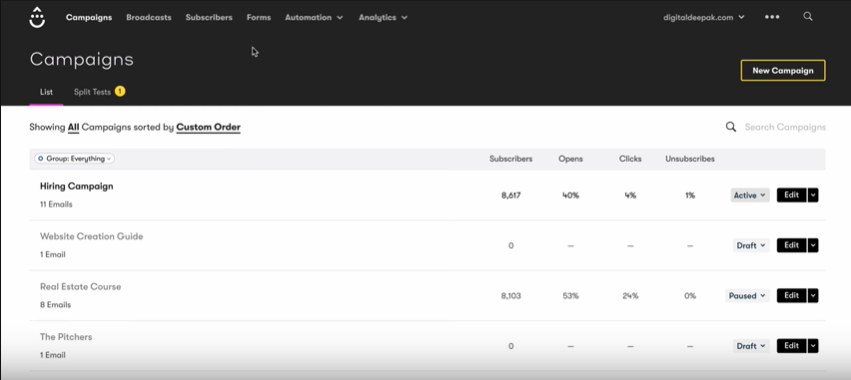The height and width of the screenshot is (380, 851).
Task: Change Real Estate Course Paused status
Action: tap(747, 295)
